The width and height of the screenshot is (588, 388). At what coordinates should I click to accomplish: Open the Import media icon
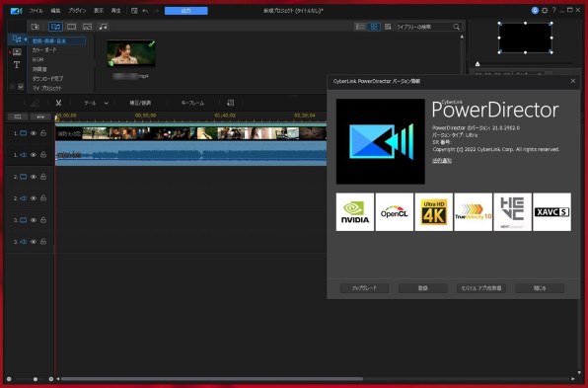[x=36, y=27]
